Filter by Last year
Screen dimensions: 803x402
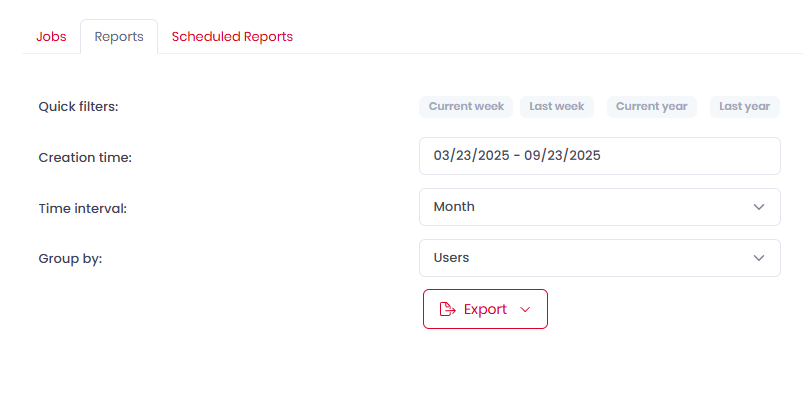744,106
